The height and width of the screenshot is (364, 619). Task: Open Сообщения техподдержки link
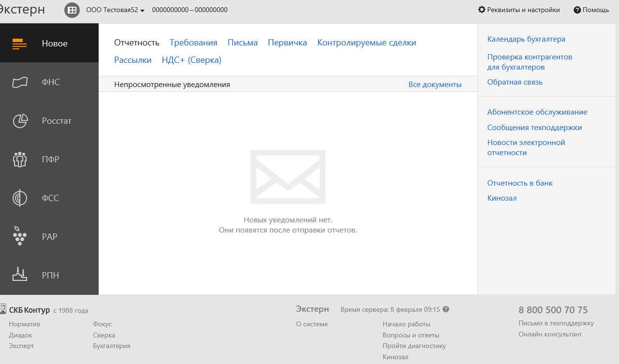click(534, 128)
